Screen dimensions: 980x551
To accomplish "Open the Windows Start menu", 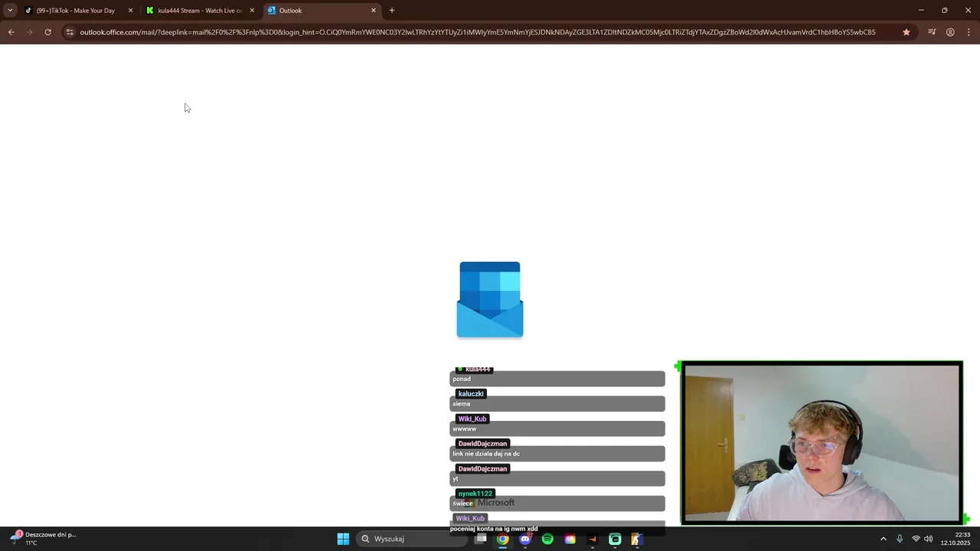I will pyautogui.click(x=343, y=539).
